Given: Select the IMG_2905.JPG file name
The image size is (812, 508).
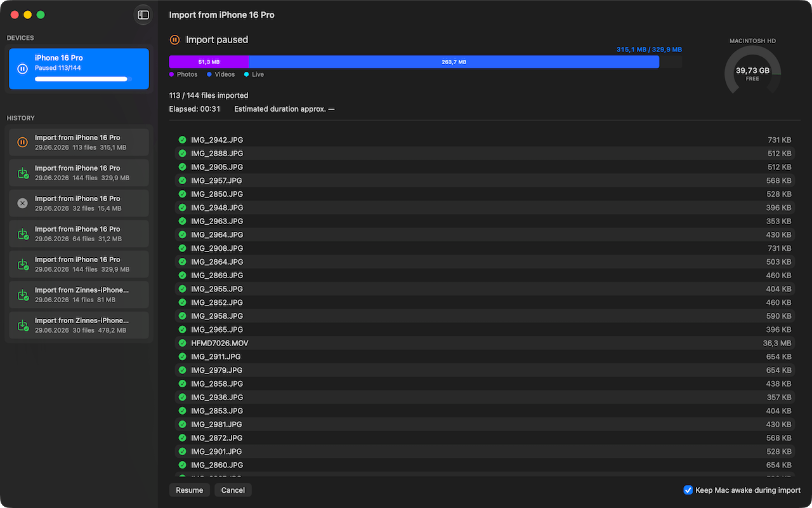Looking at the screenshot, I should [217, 167].
